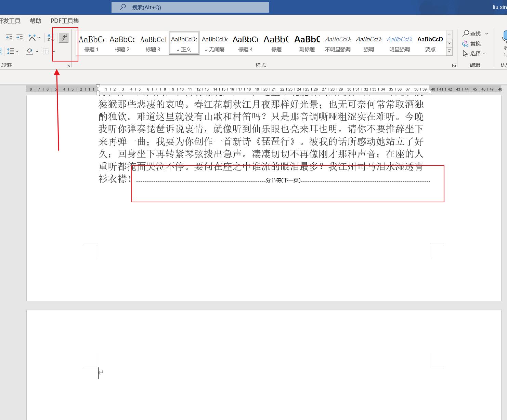This screenshot has width=507, height=420.
Task: Open the 段落 dialog launcher
Action: tap(68, 65)
